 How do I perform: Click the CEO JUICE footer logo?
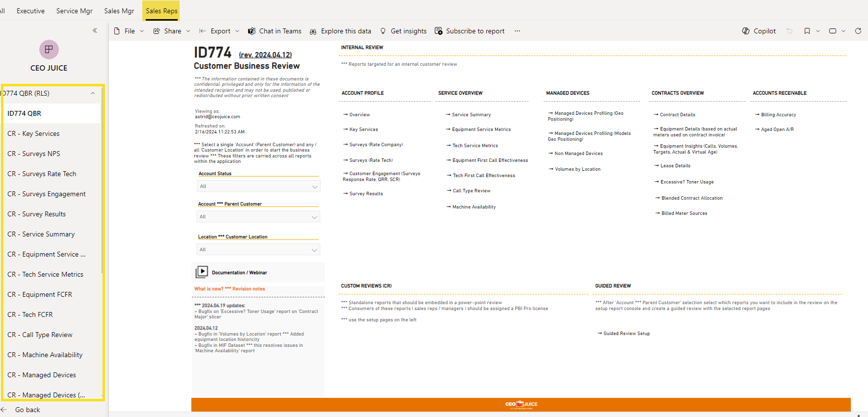click(x=521, y=405)
